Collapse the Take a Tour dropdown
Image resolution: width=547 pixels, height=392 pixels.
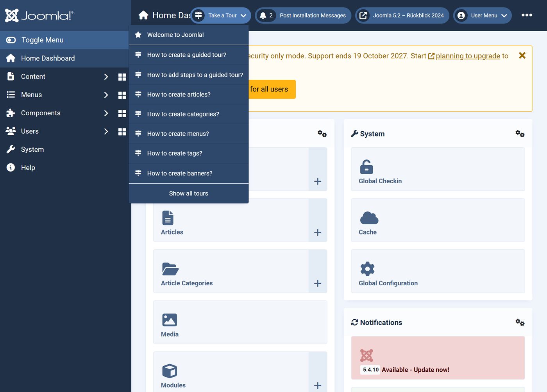pos(221,15)
